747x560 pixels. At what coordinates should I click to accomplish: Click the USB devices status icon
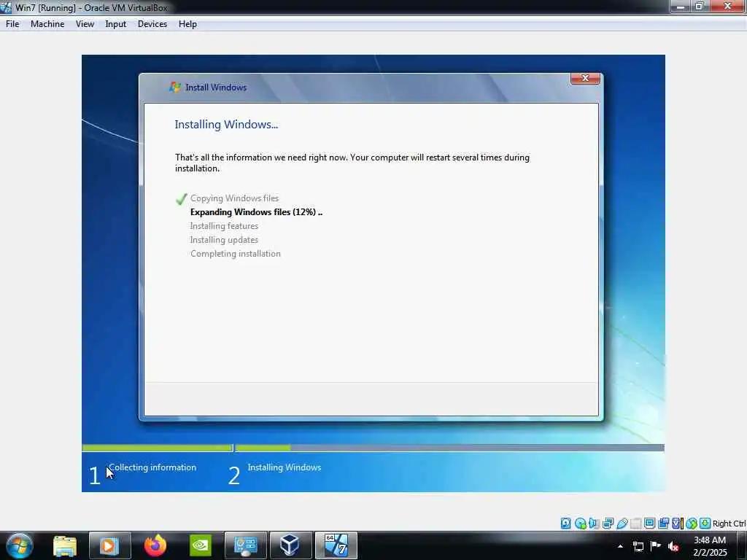622,524
